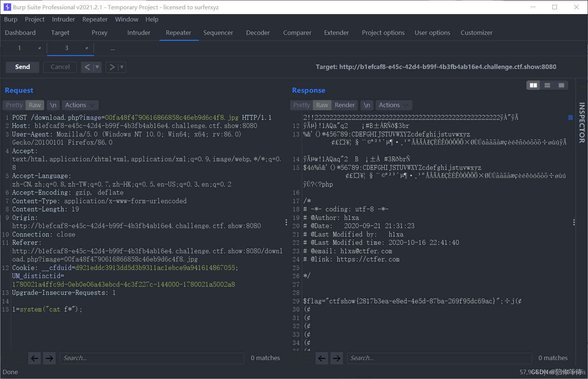
Task: Select top-bottom stacked layout view
Action: pos(547,85)
